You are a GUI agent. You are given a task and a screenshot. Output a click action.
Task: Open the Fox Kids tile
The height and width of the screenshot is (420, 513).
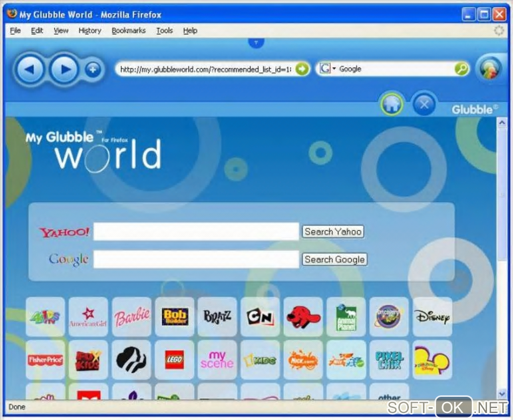click(x=89, y=360)
